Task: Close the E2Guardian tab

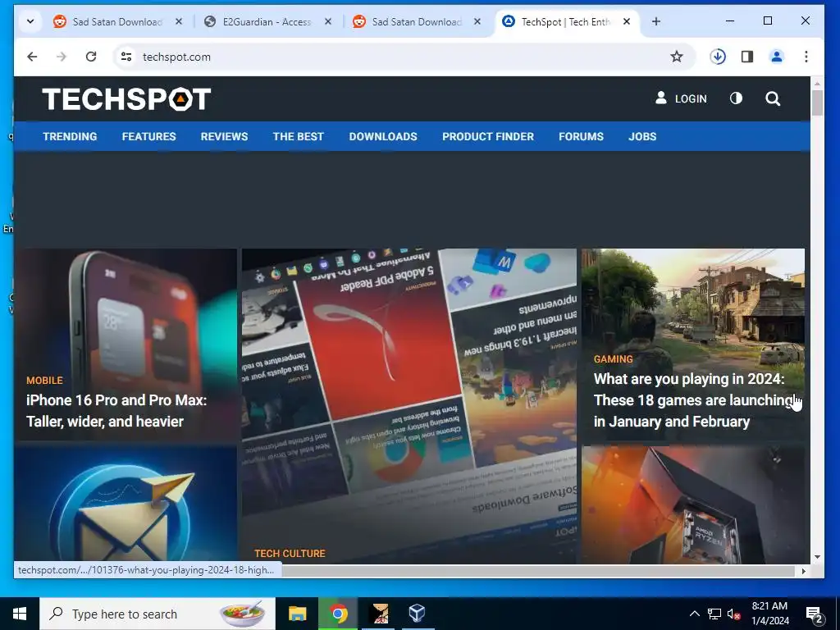Action: click(x=328, y=21)
